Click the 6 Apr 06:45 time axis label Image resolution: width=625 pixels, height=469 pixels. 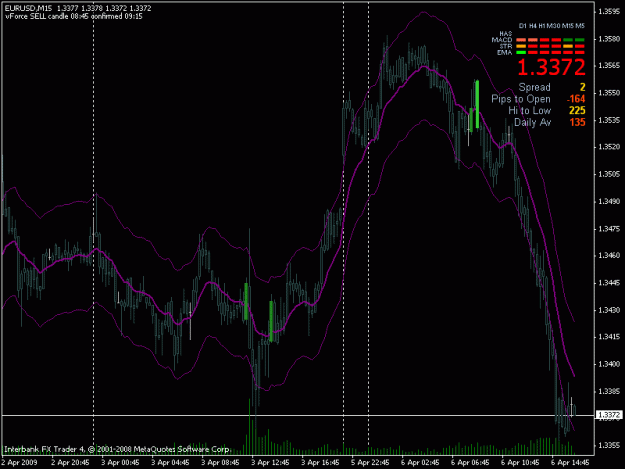470,463
